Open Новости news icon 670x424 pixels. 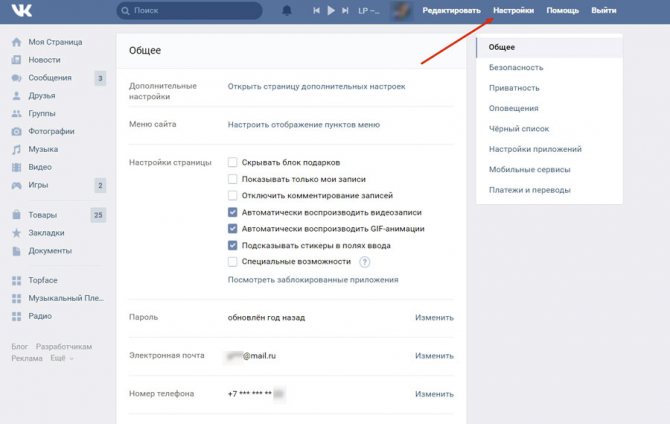tap(16, 60)
